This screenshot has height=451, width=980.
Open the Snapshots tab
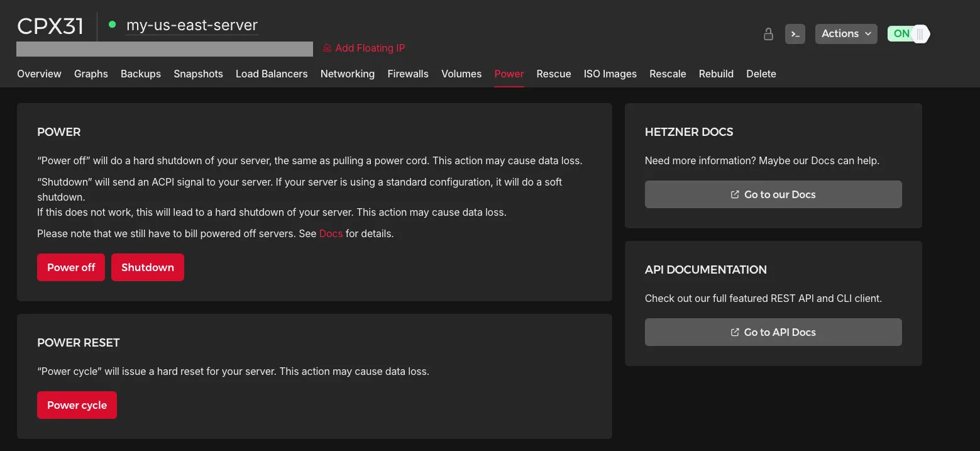(199, 74)
